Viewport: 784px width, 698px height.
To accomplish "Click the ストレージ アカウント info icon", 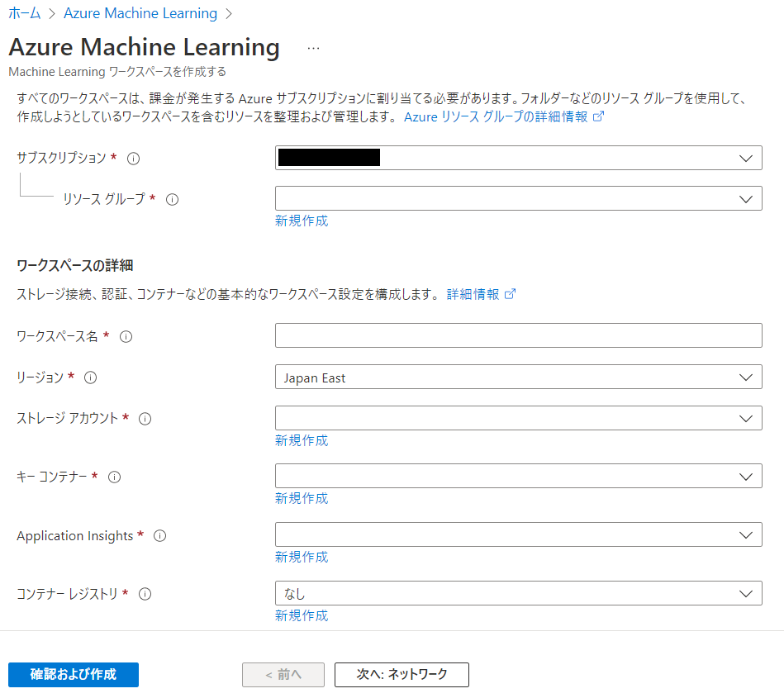I will click(145, 419).
